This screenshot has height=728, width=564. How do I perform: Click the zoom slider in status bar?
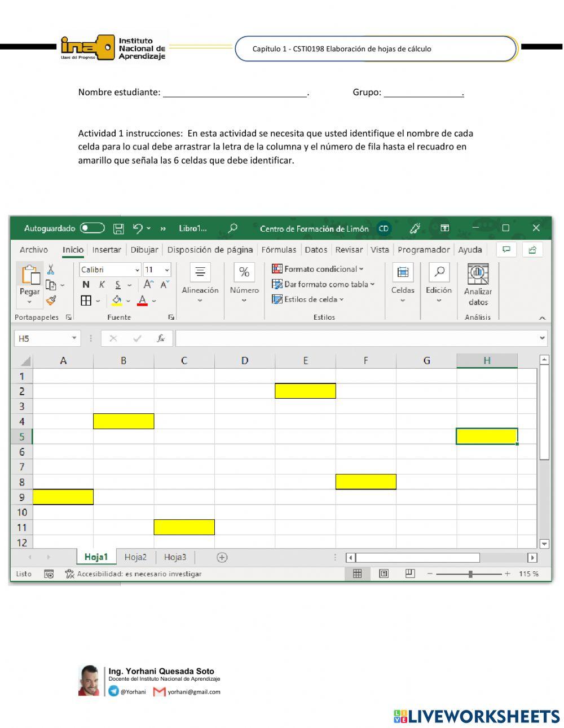pos(470,573)
